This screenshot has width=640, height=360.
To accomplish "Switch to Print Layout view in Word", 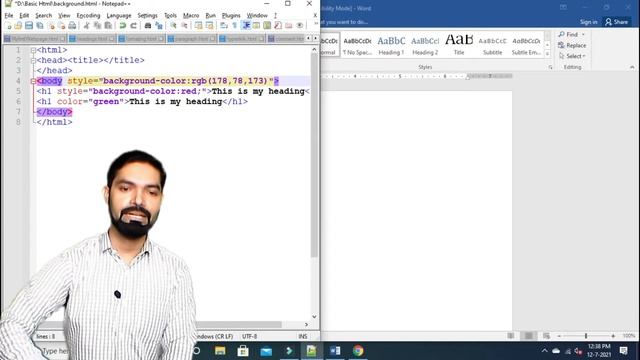I will pyautogui.click(x=529, y=336).
